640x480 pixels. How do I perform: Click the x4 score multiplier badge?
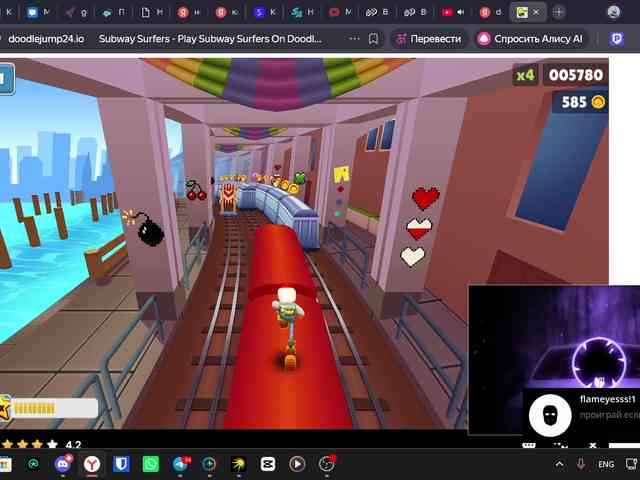(x=525, y=75)
